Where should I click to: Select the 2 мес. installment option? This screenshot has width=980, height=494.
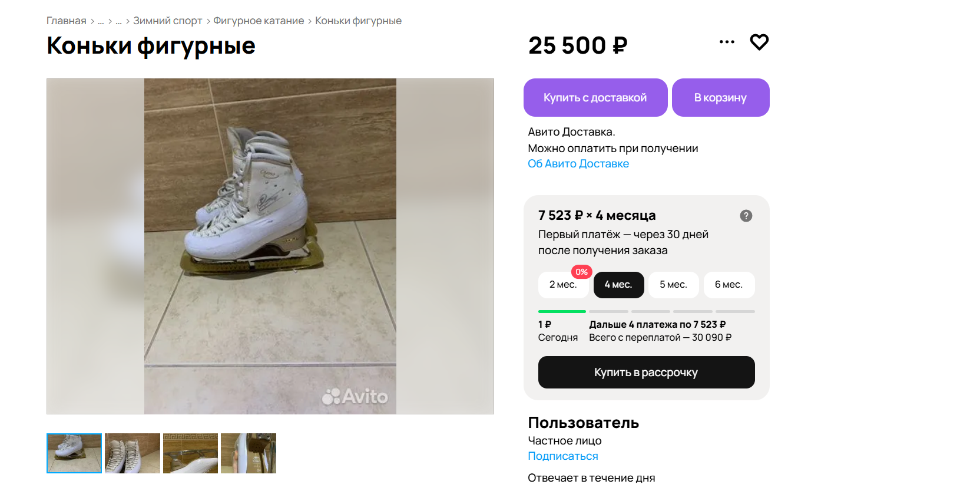pyautogui.click(x=562, y=285)
